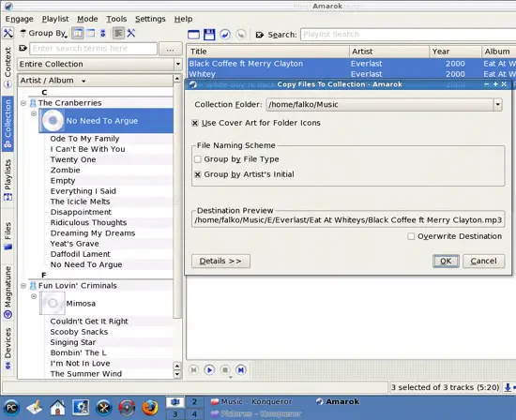The width and height of the screenshot is (516, 420).
Task: Collapse The Cranberries artist node
Action: (23, 103)
